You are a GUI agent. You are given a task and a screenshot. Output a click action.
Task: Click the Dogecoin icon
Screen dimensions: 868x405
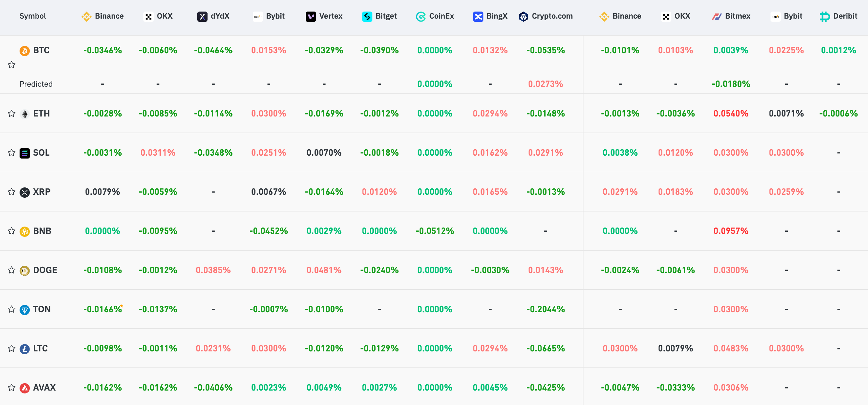pos(24,270)
